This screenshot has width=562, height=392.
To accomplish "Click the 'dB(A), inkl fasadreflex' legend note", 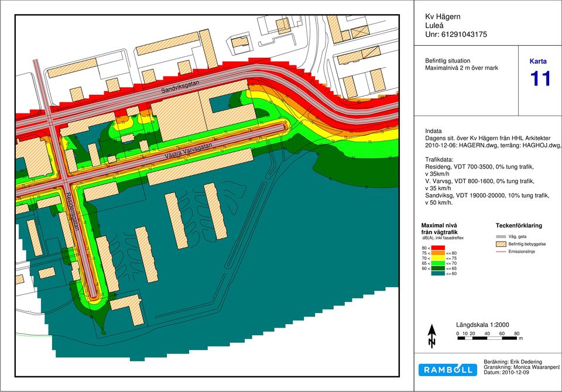I will [443, 238].
